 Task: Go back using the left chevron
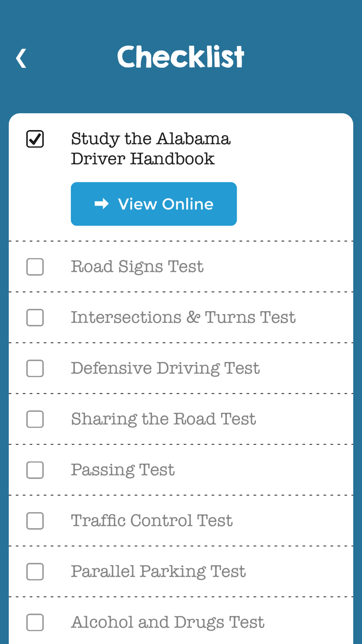(x=21, y=58)
